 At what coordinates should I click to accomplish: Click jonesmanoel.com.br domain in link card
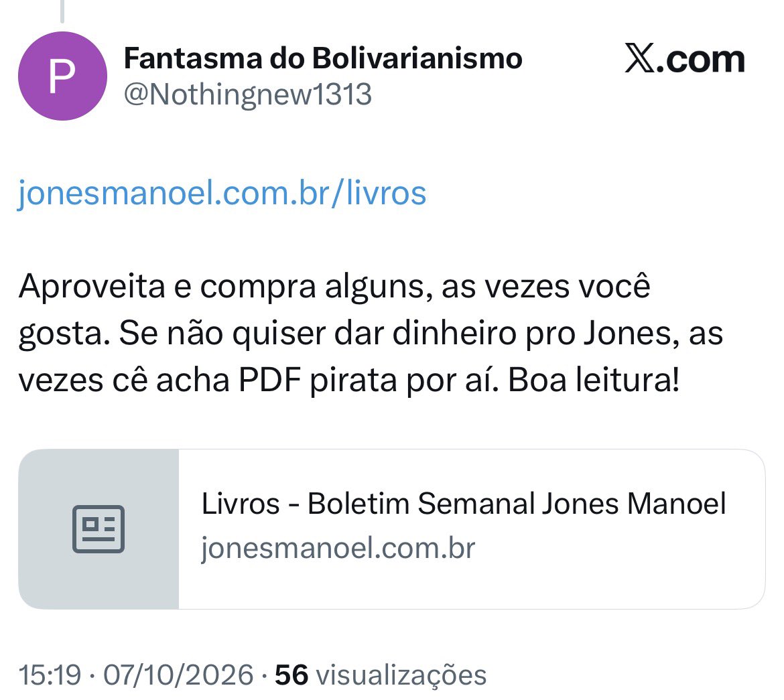click(338, 548)
